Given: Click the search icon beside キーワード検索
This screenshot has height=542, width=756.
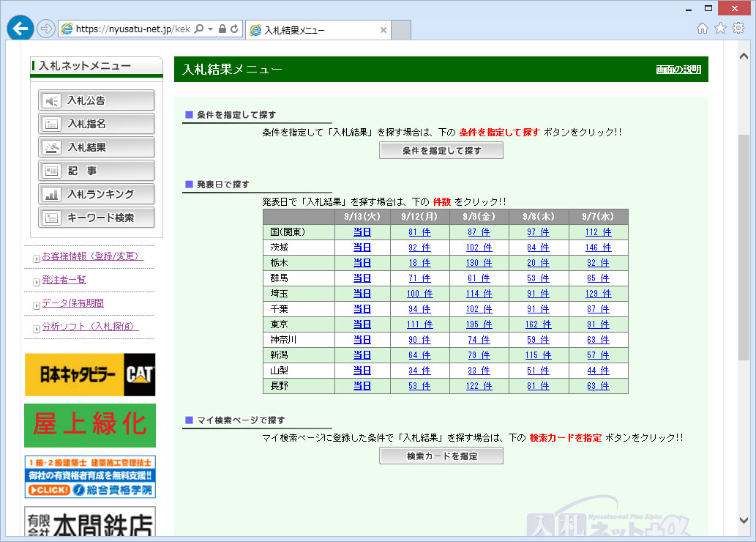Looking at the screenshot, I should click(51, 218).
